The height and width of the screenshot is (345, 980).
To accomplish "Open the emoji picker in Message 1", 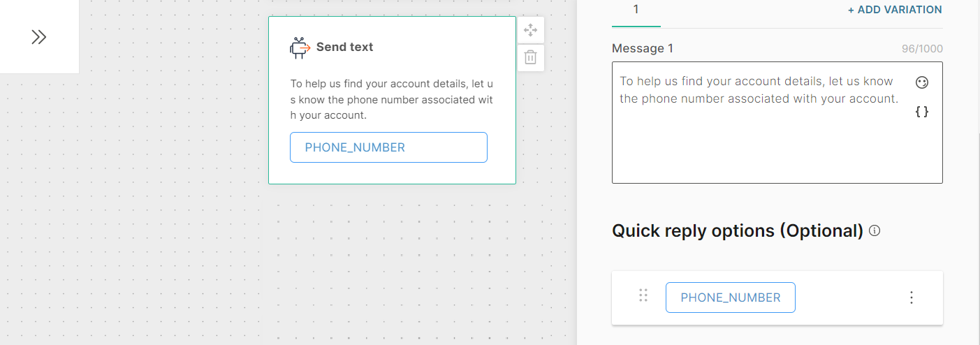I will tap(922, 82).
